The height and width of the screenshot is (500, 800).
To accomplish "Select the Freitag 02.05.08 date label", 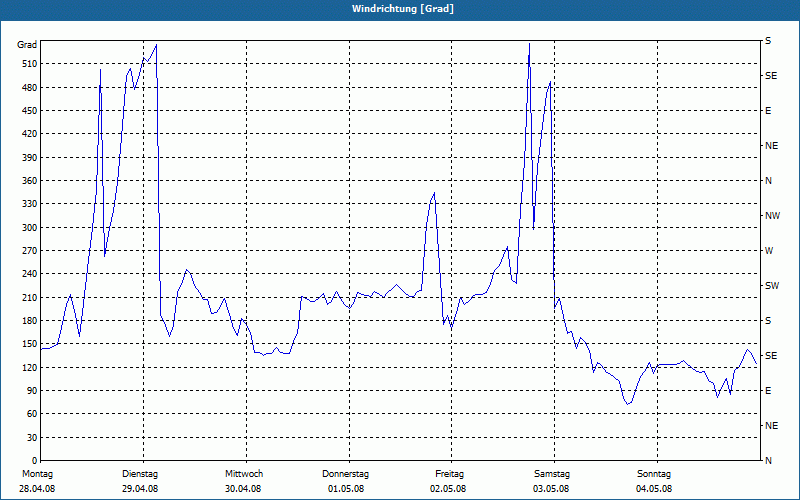I will pos(448,481).
